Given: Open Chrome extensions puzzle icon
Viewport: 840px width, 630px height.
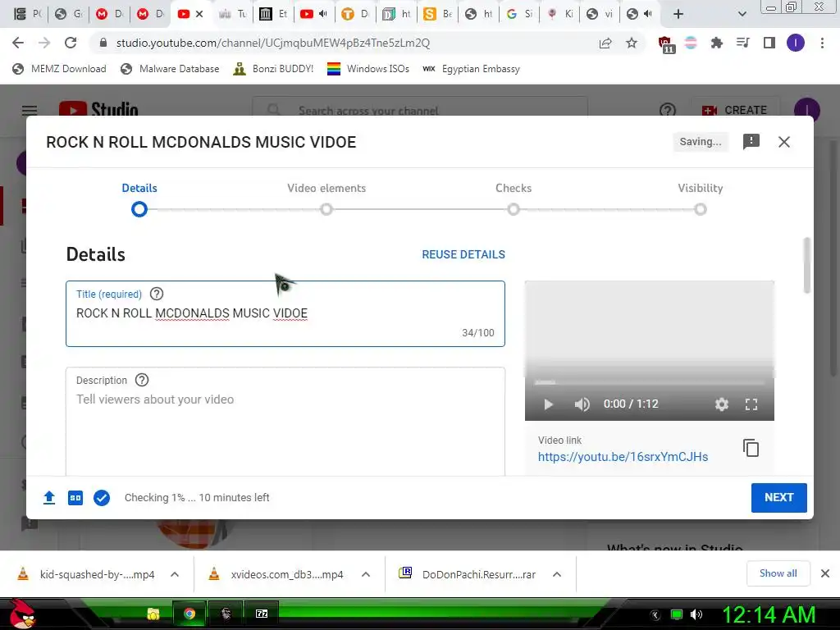Looking at the screenshot, I should point(716,43).
